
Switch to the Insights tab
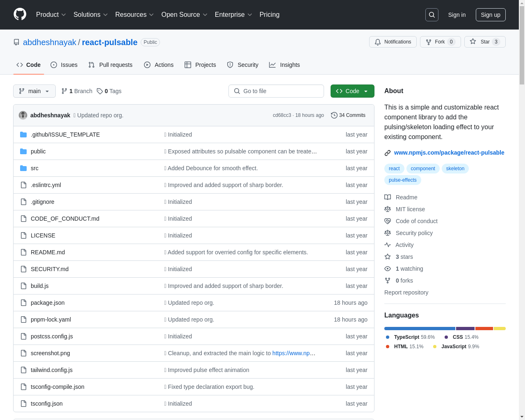[x=284, y=65]
